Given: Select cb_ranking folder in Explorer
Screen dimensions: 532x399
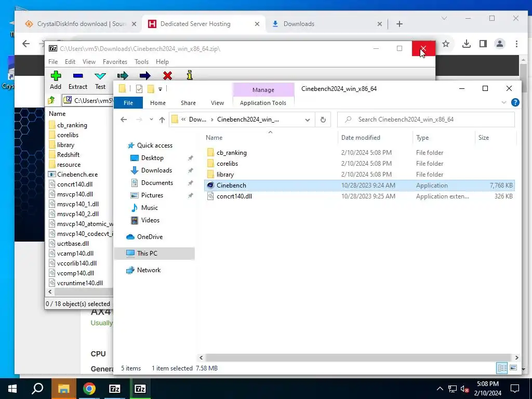Looking at the screenshot, I should point(231,153).
